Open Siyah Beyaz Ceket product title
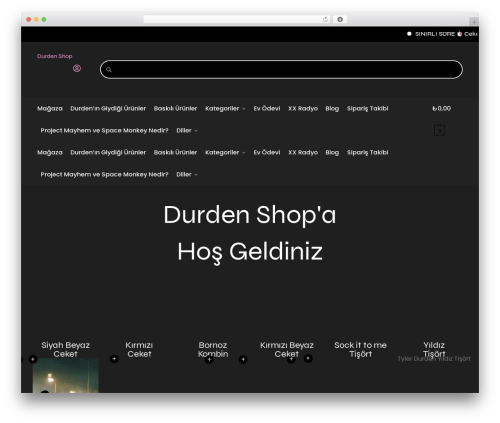 coord(66,349)
